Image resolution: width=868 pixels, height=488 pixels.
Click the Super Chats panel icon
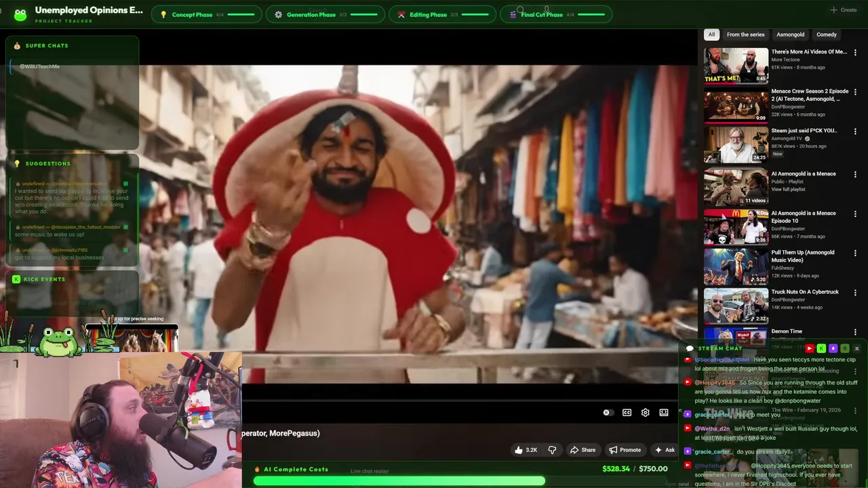(x=17, y=46)
